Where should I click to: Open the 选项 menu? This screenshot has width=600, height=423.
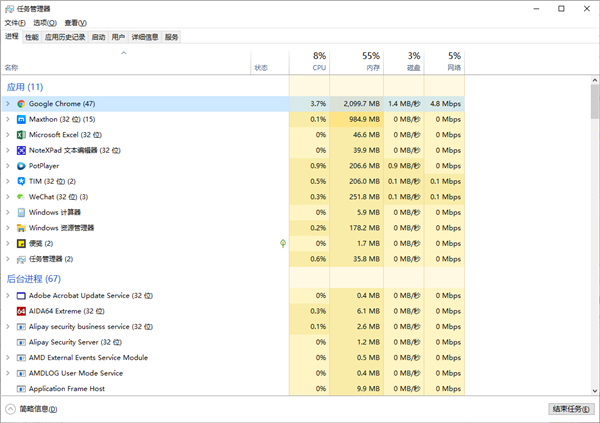click(x=45, y=23)
